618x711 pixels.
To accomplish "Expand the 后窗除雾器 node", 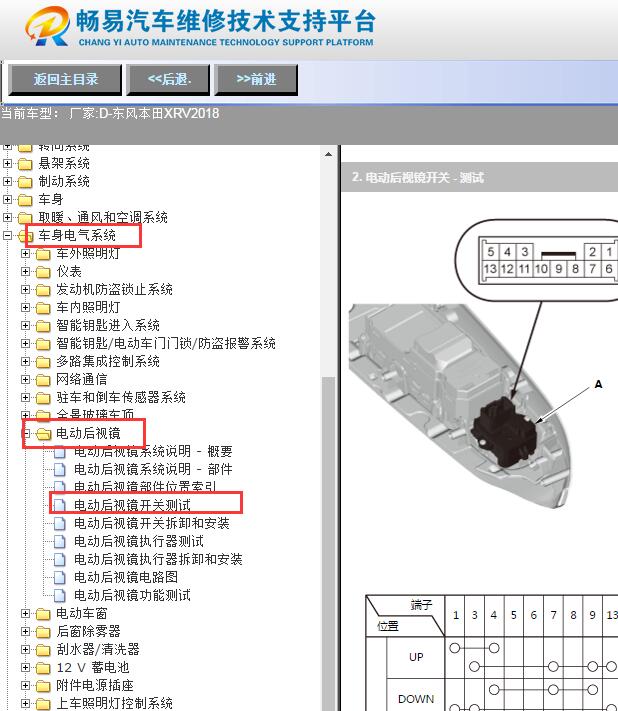I will pos(25,632).
